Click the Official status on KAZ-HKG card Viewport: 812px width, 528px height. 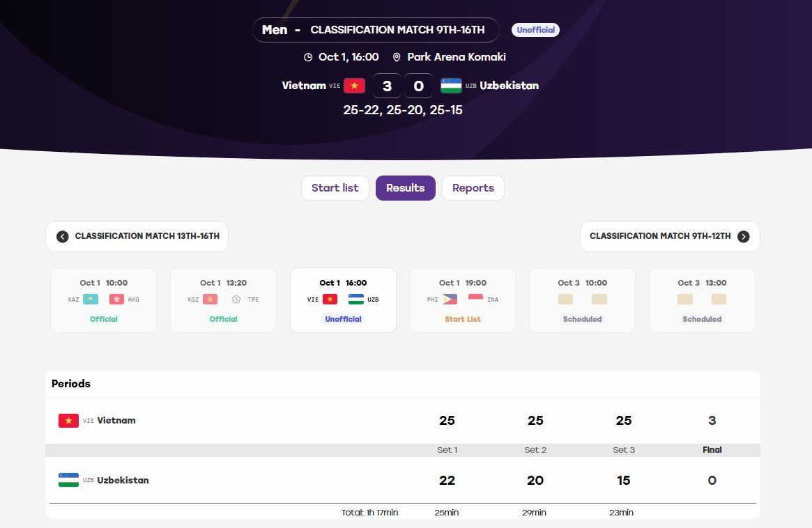pyautogui.click(x=104, y=319)
